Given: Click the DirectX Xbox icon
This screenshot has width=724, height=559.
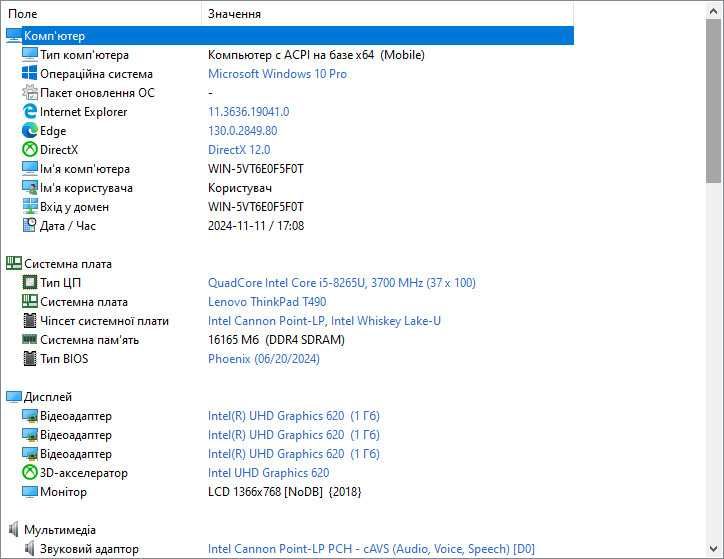Looking at the screenshot, I should coord(30,150).
